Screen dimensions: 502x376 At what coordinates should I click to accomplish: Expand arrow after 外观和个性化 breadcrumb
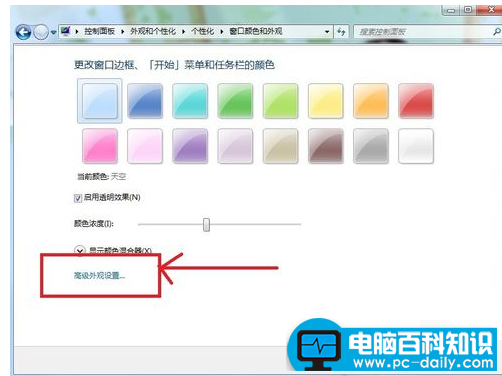point(184,32)
